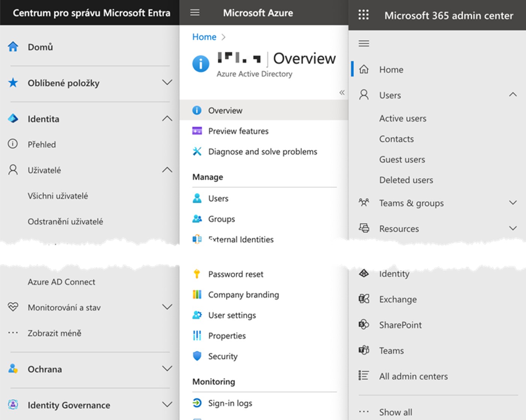Click the Company branding icon
The height and width of the screenshot is (420, 526).
coord(197,294)
